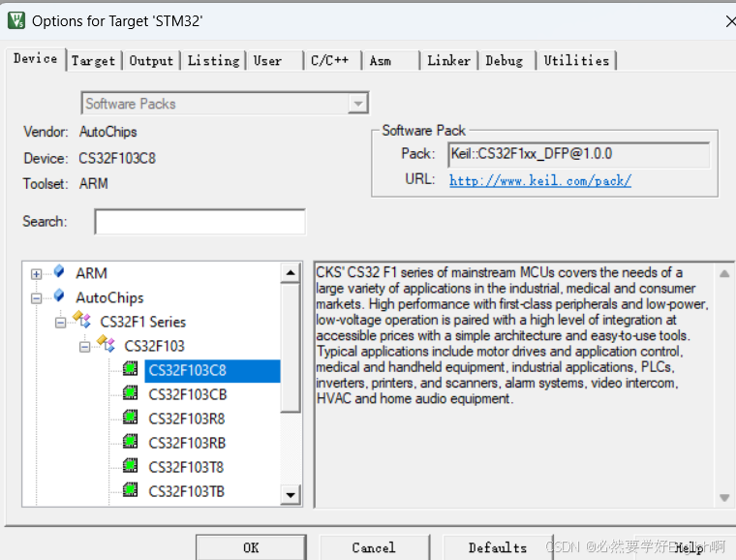This screenshot has height=560, width=736.
Task: Pick device CS32F103T8
Action: tap(186, 468)
